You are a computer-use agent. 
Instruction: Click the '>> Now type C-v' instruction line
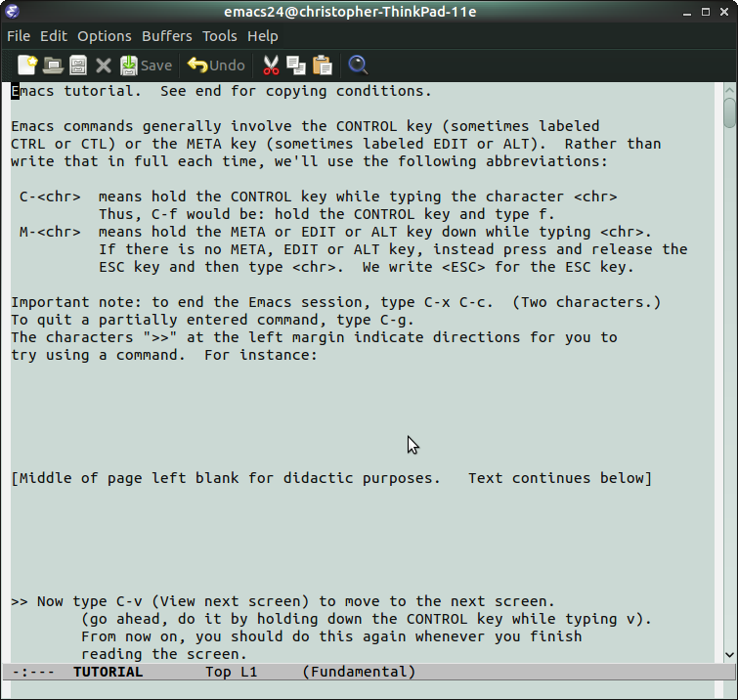coord(282,601)
